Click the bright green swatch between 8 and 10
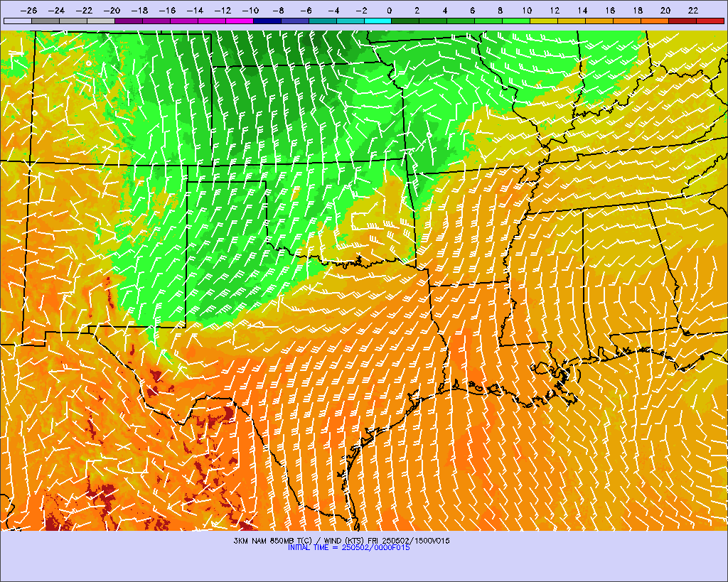728x582 pixels. coord(517,21)
